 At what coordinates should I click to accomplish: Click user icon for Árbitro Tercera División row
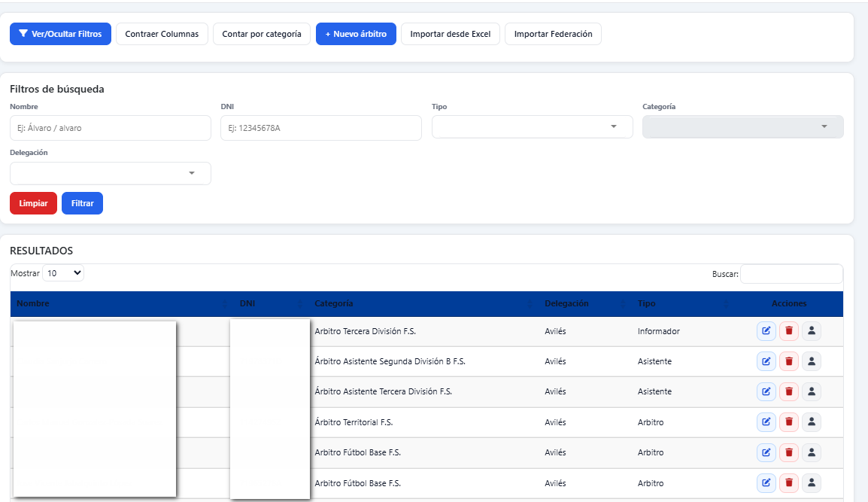(812, 331)
